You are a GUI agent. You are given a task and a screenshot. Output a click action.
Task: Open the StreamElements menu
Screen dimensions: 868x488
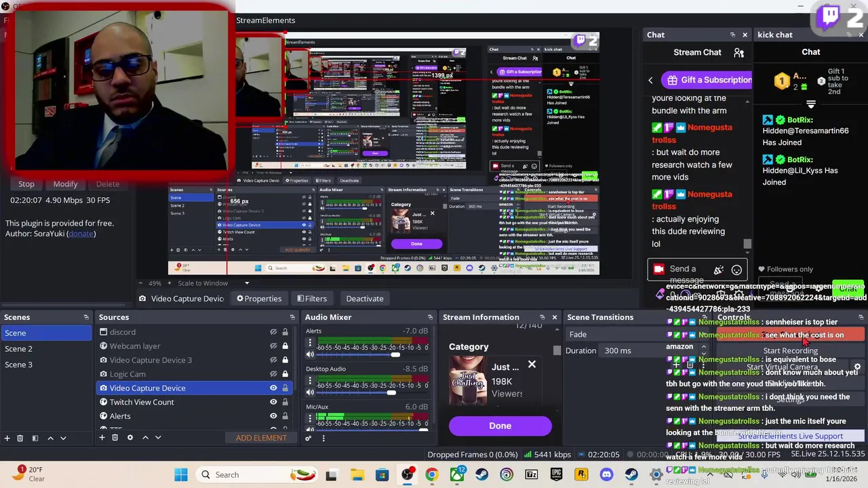click(x=265, y=20)
